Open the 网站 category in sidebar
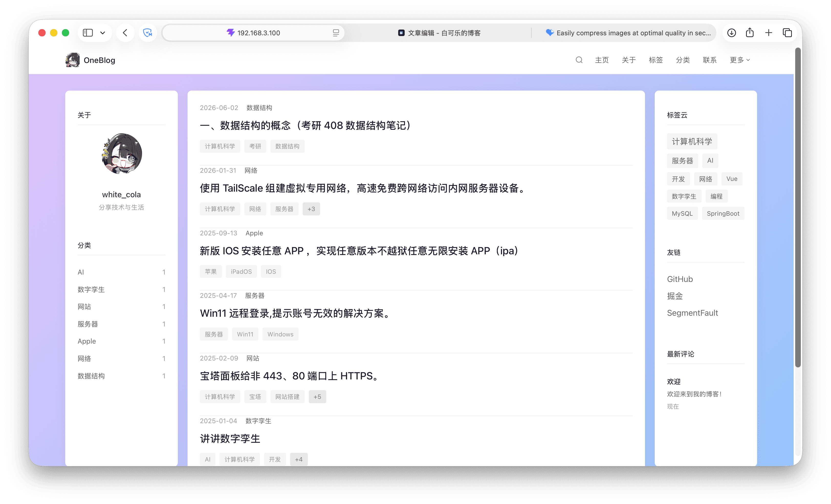The image size is (831, 504). click(x=122, y=307)
